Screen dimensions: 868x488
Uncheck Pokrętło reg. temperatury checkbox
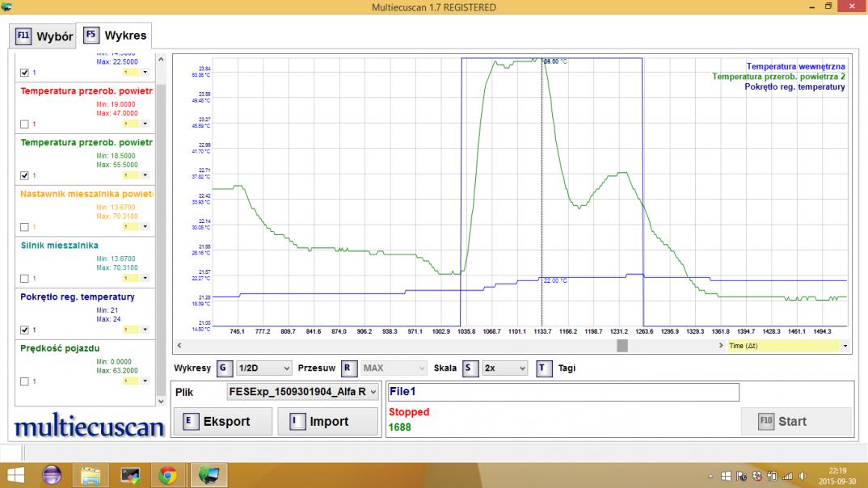[24, 330]
